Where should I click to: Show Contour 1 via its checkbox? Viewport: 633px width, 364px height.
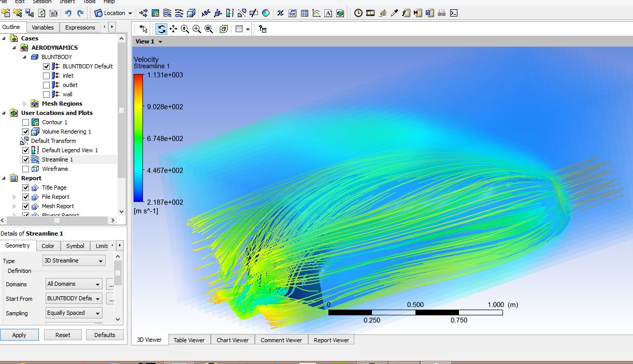[x=26, y=122]
